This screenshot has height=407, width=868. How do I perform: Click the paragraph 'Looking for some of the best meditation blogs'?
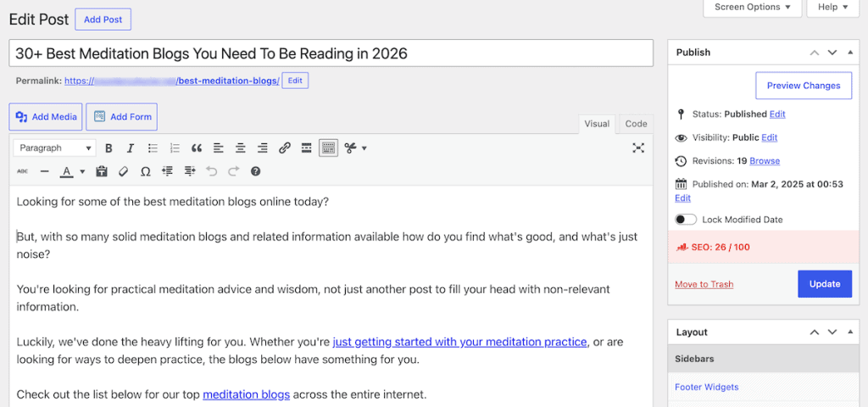tap(173, 202)
